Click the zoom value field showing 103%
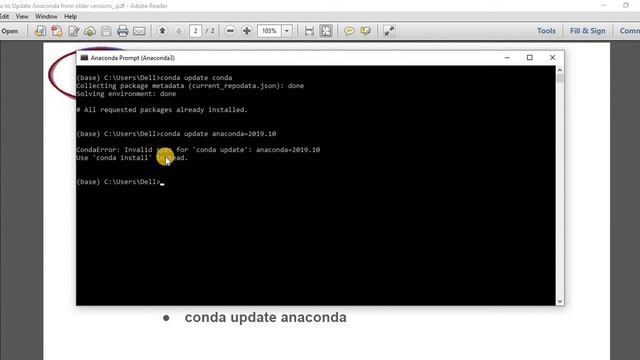640x360 pixels. pyautogui.click(x=269, y=31)
